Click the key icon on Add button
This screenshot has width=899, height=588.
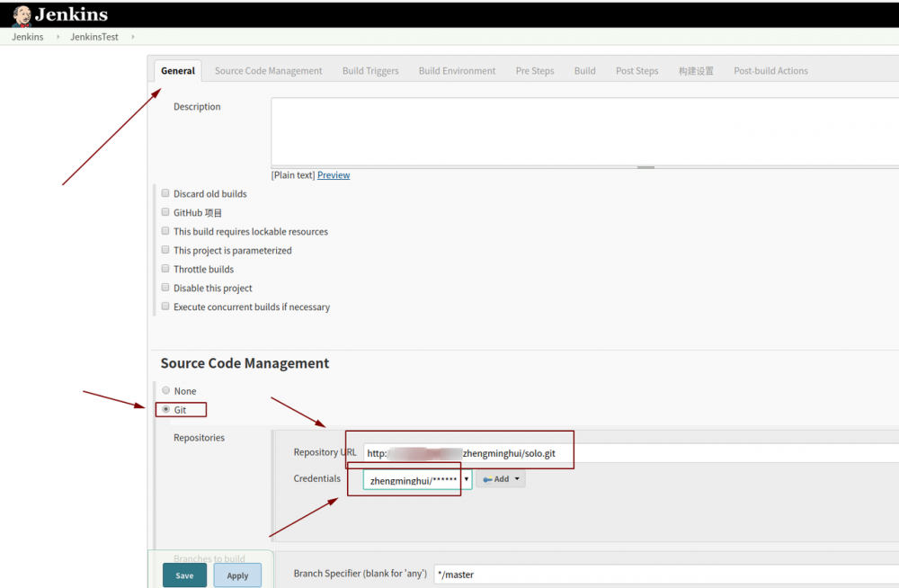click(x=487, y=479)
